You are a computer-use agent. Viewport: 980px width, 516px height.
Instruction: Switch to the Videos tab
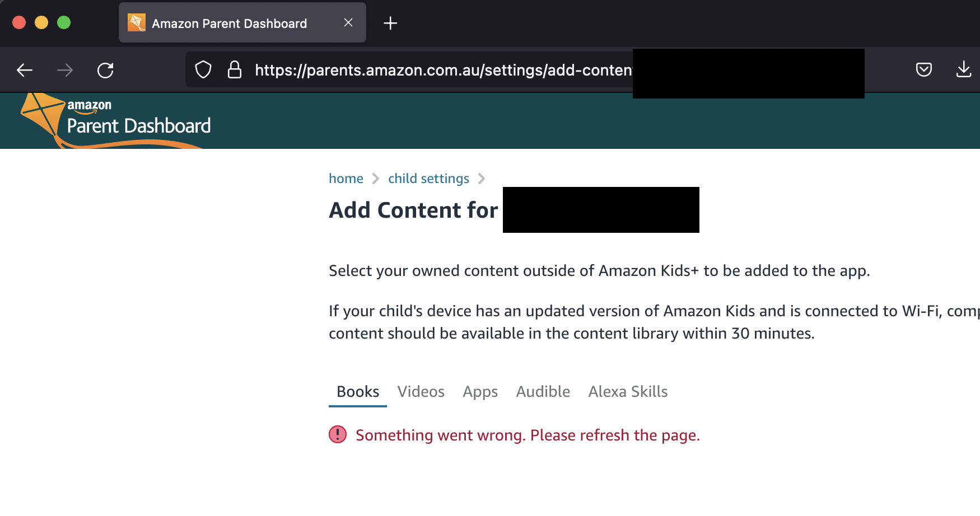(421, 391)
